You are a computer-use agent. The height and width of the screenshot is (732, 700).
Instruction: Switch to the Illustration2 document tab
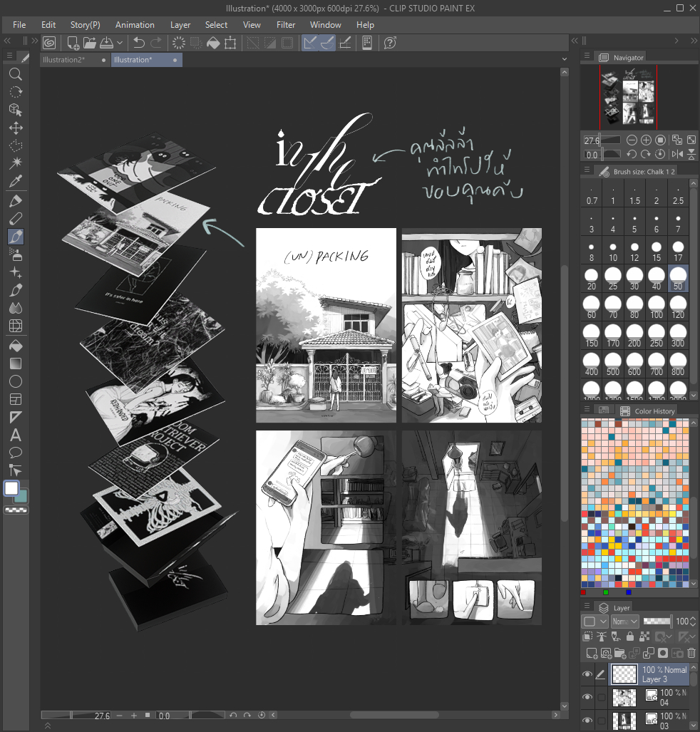click(x=64, y=60)
